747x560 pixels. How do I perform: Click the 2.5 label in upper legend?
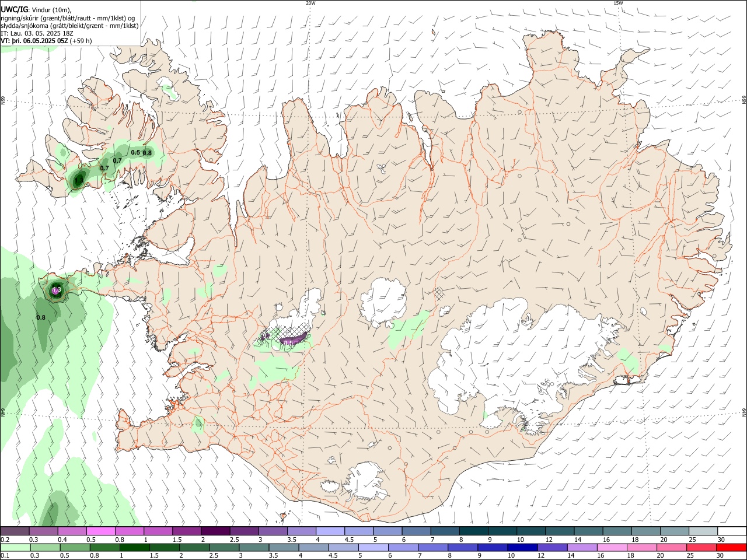[234, 540]
